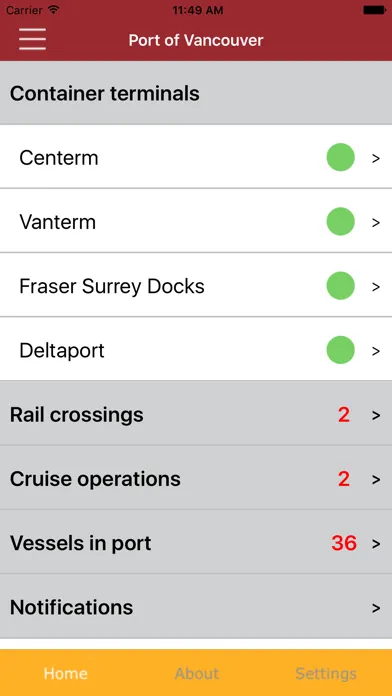
Task: Open the hamburger menu icon
Action: click(x=32, y=39)
